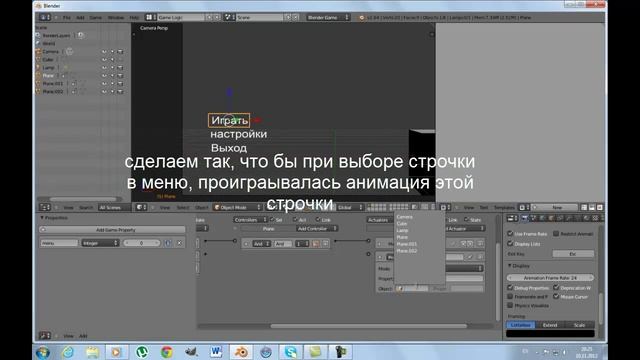Select Cube in the outliner
The image size is (640, 360).
pyautogui.click(x=48, y=60)
